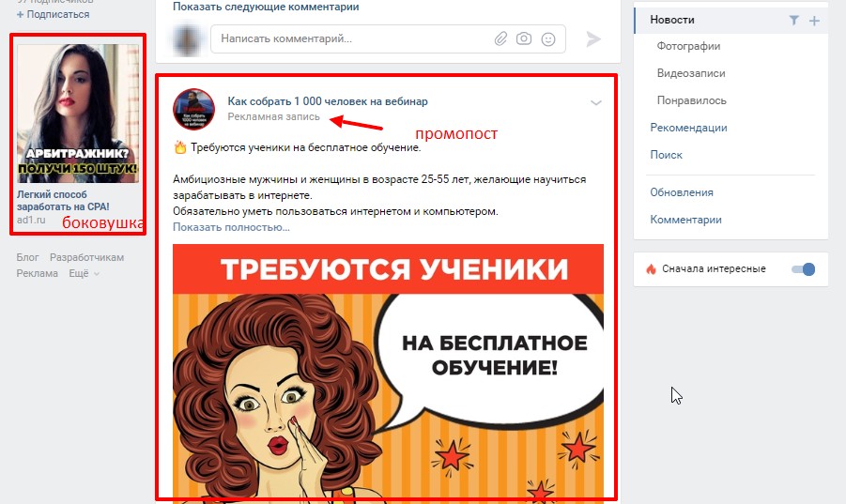Expand post text via Показать полностью

click(x=231, y=227)
